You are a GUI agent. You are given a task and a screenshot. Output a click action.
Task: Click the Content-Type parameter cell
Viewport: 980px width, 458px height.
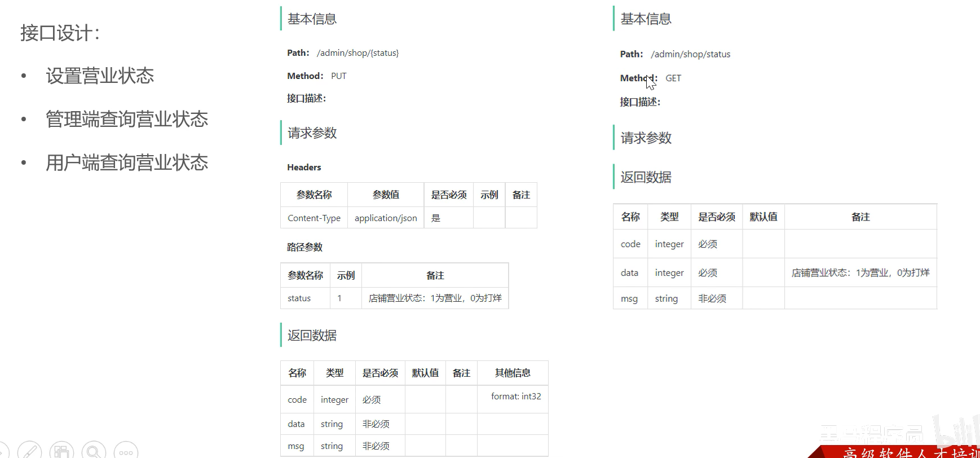click(314, 218)
